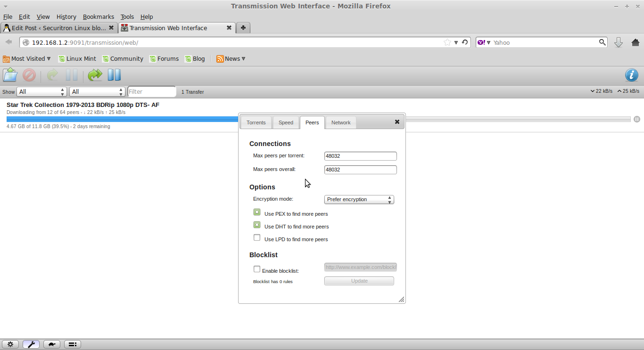The height and width of the screenshot is (350, 644).
Task: Click the blocklist URL field
Action: [361, 267]
